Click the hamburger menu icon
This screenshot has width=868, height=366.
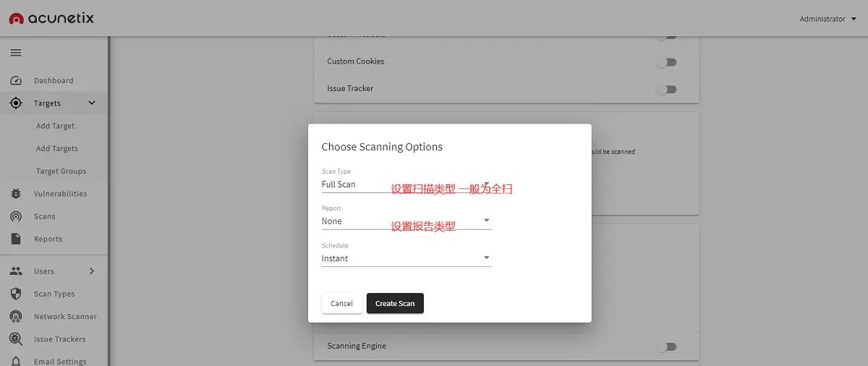[x=16, y=53]
